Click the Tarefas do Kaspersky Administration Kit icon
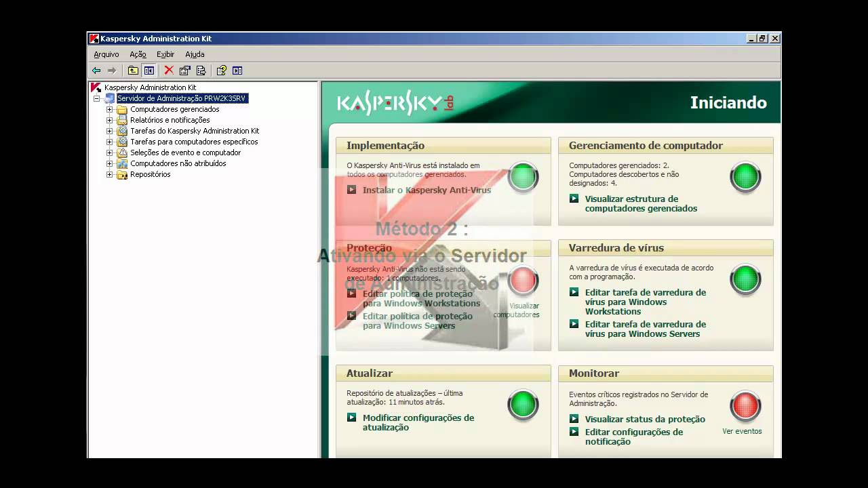Screen dimensions: 868x488 coord(122,131)
